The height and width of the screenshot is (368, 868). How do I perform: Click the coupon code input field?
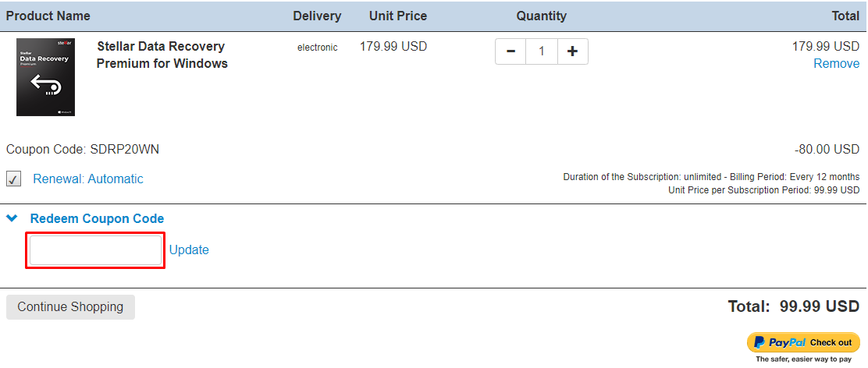pos(95,250)
